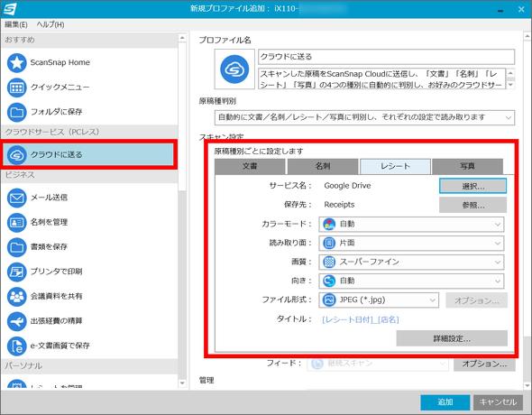
Task: Click the 画質 super fine icon
Action: pyautogui.click(x=329, y=262)
